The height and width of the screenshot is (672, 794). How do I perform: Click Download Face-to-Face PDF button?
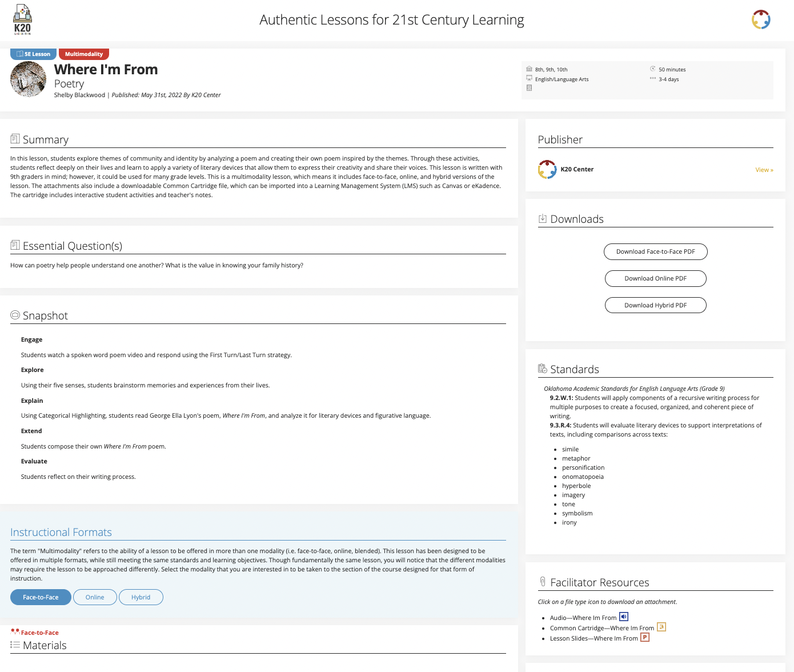[655, 251]
